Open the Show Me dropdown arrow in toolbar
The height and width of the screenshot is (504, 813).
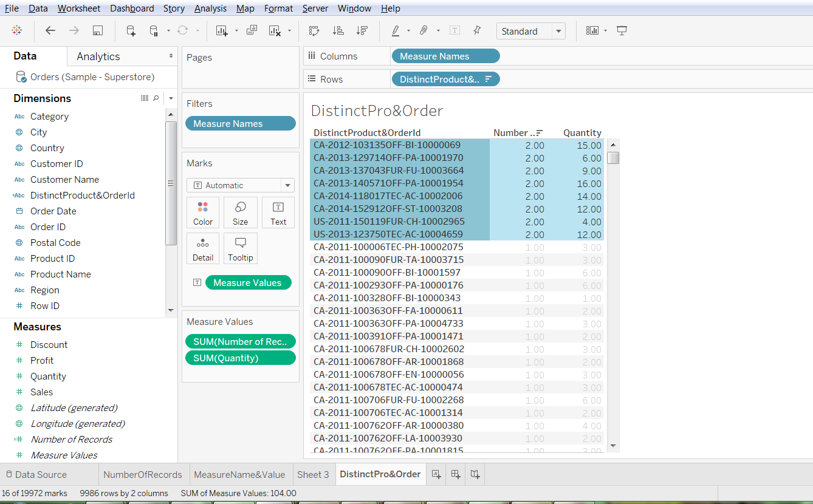(x=606, y=31)
